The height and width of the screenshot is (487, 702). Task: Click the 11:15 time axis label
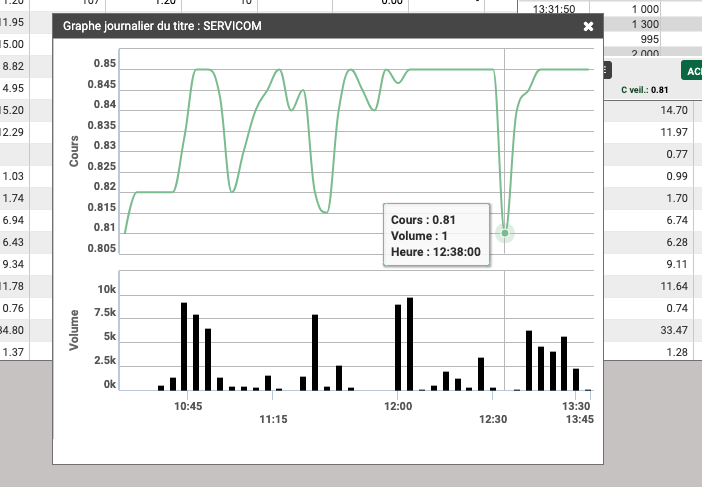coord(273,419)
